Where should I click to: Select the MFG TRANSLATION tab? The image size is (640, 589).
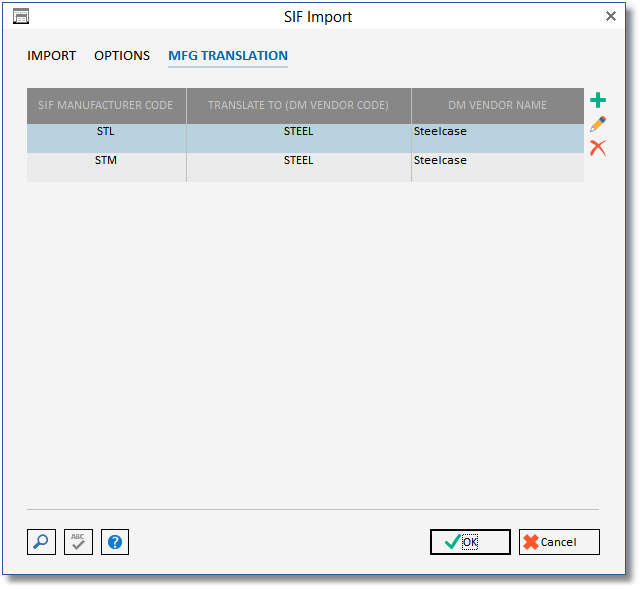pyautogui.click(x=228, y=56)
